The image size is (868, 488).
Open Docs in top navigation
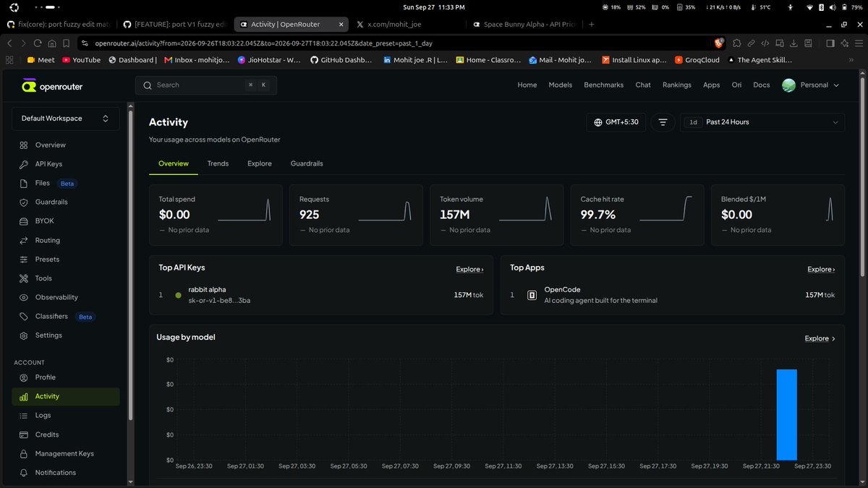(762, 85)
